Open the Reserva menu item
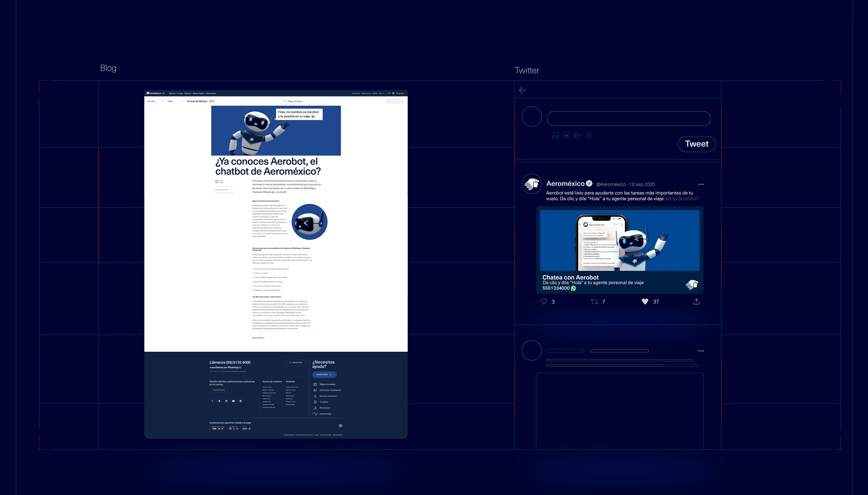The height and width of the screenshot is (495, 868). pyautogui.click(x=172, y=93)
